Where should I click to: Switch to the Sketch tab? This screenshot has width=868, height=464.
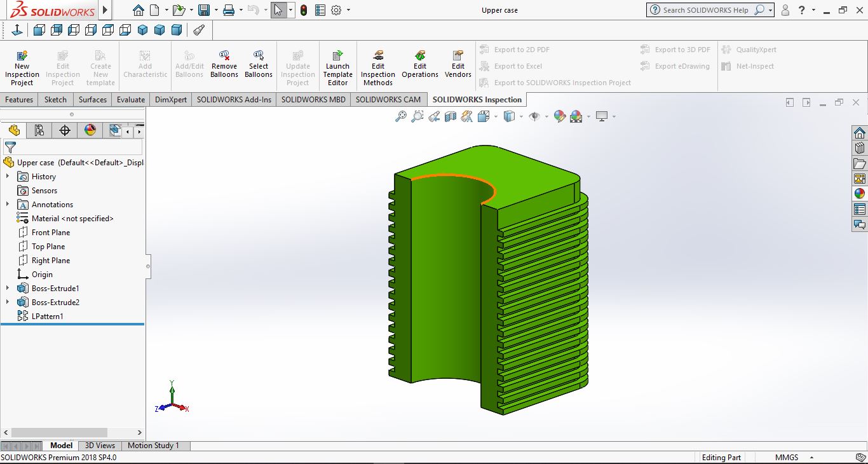[55, 100]
